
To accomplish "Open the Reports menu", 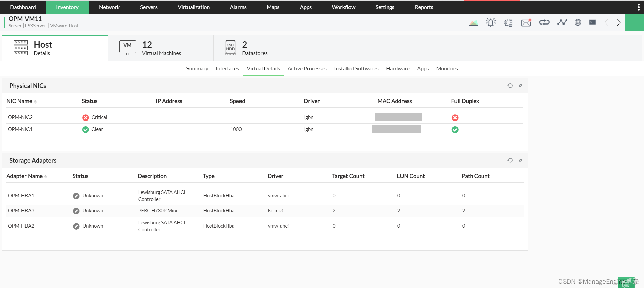I will point(424,7).
